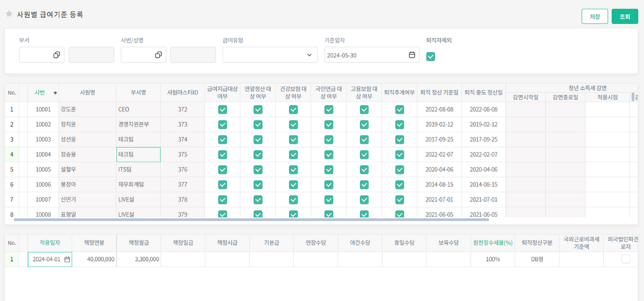Click the 부서명 column header
Viewport: 644px width, 301px height.
(137, 93)
